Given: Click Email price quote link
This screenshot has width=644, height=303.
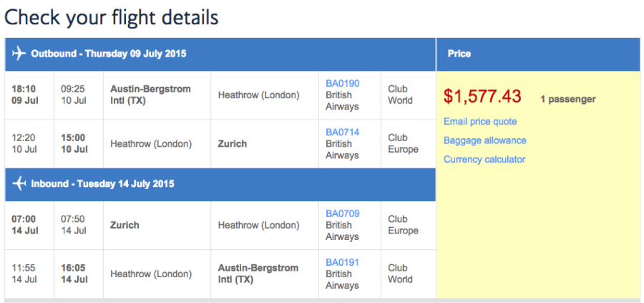Looking at the screenshot, I should pyautogui.click(x=480, y=122).
